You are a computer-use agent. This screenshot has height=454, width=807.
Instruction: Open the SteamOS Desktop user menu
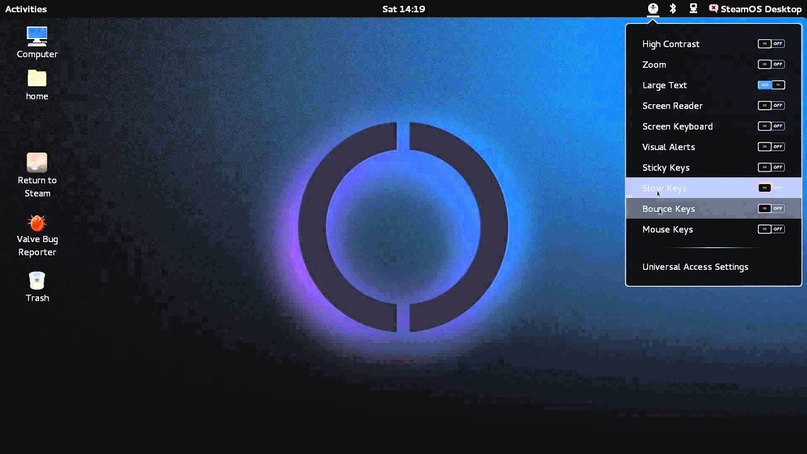coord(755,9)
